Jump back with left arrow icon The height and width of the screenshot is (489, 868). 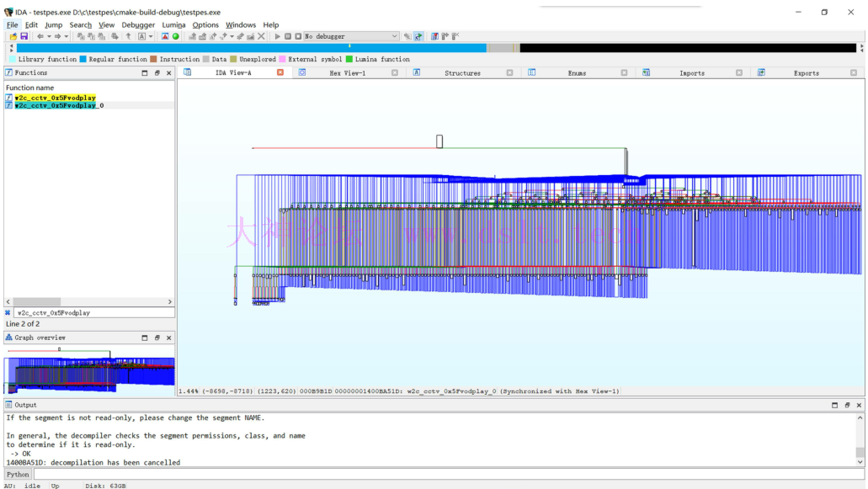[x=40, y=36]
